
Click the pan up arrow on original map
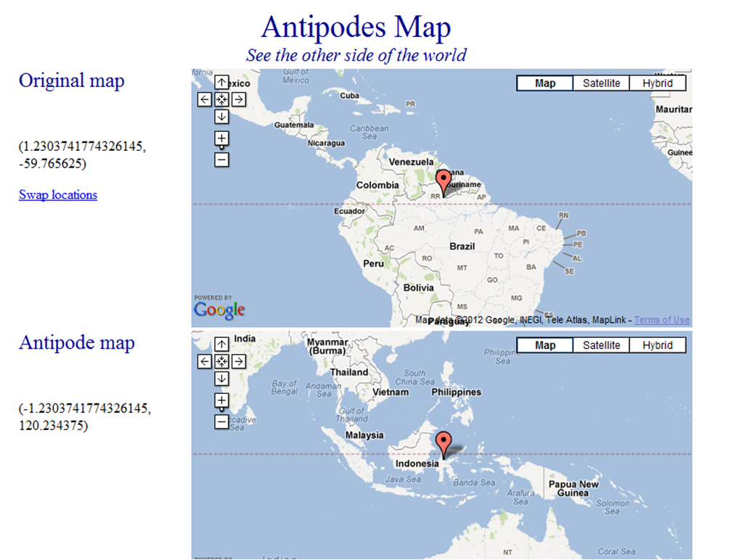[x=221, y=83]
